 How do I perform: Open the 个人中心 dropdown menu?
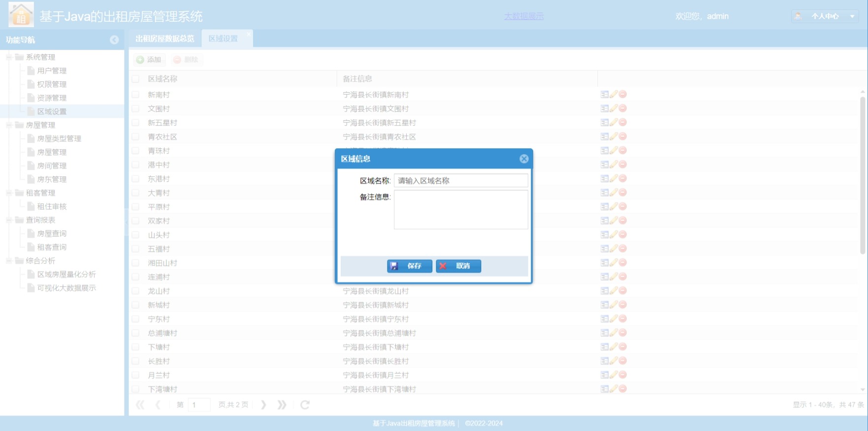click(825, 16)
